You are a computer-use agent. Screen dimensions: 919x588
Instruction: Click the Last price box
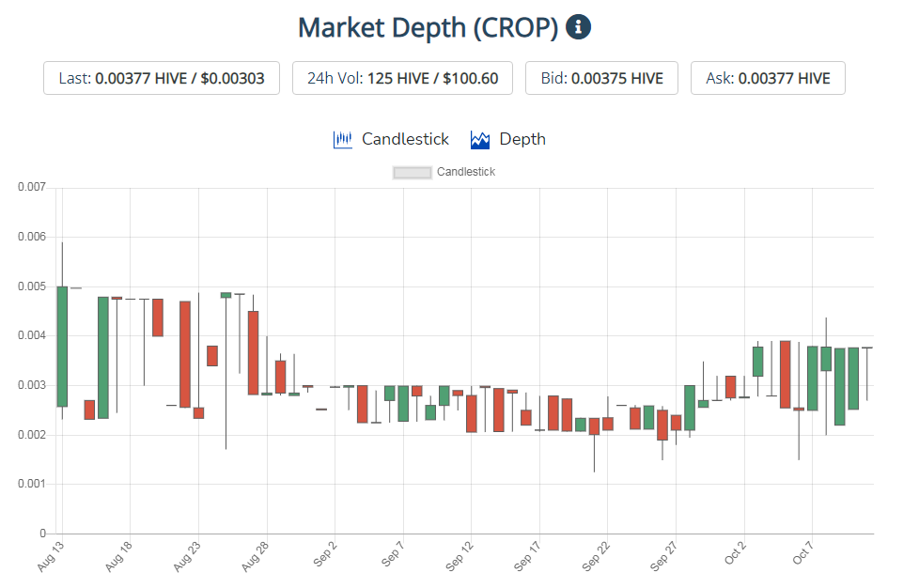click(162, 78)
